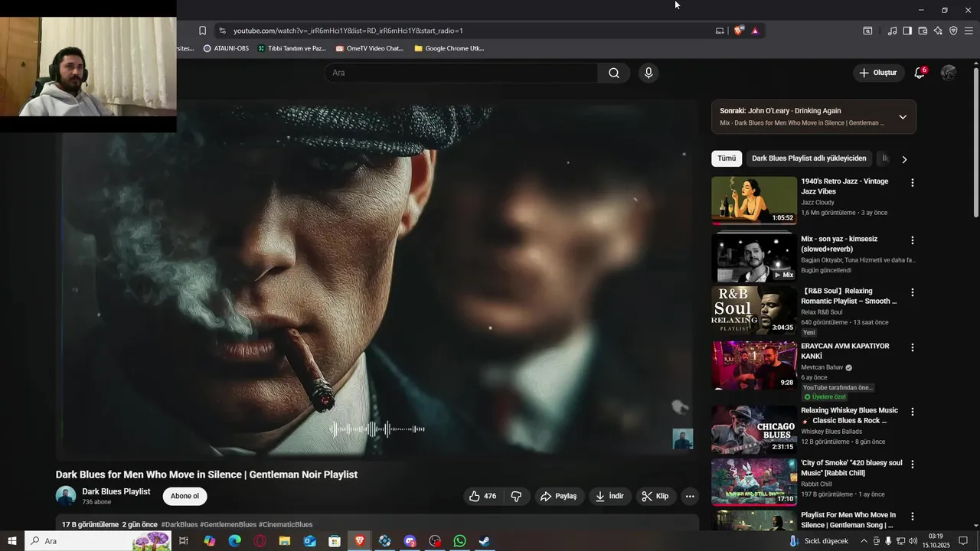The image size is (980, 551).
Task: Bookmark this page in Brave
Action: (x=202, y=31)
